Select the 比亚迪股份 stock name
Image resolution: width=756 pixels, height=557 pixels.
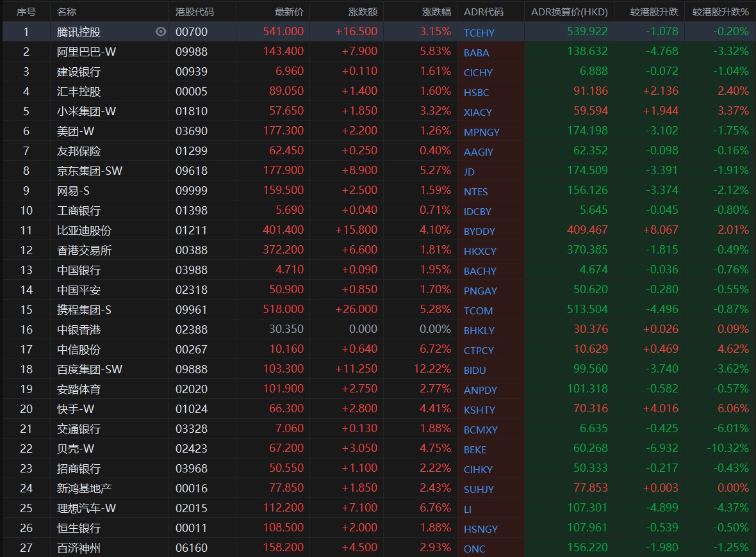tap(84, 230)
